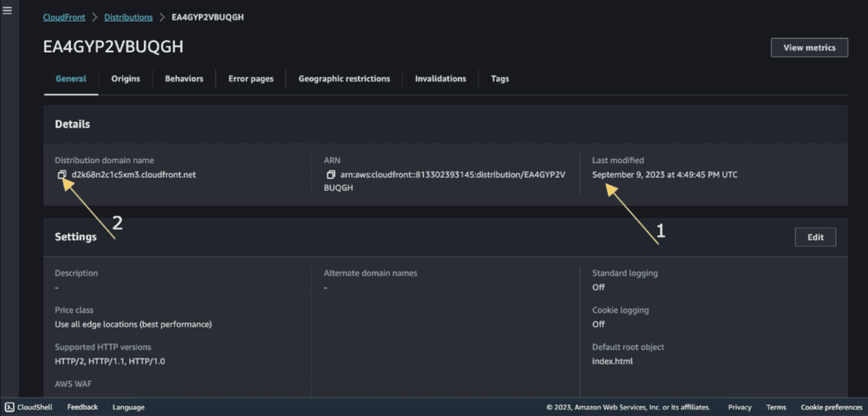Open the Behaviors tab
This screenshot has height=416, width=868.
[x=184, y=79]
